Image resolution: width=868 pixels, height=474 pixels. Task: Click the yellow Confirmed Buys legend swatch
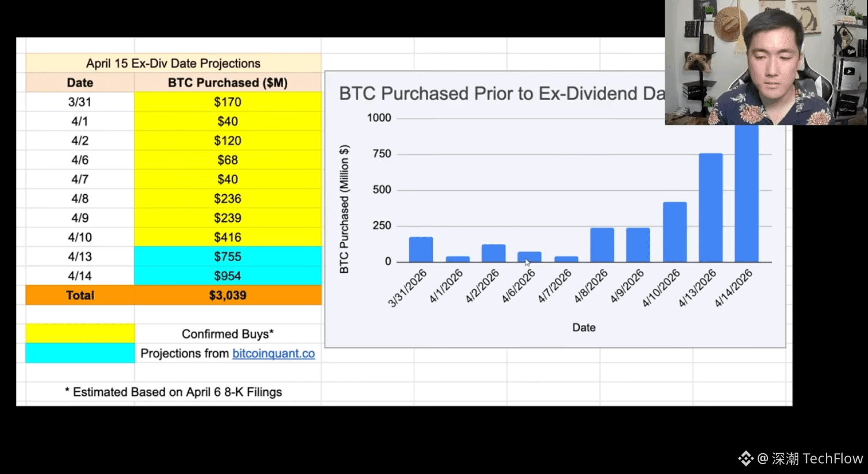pos(80,334)
